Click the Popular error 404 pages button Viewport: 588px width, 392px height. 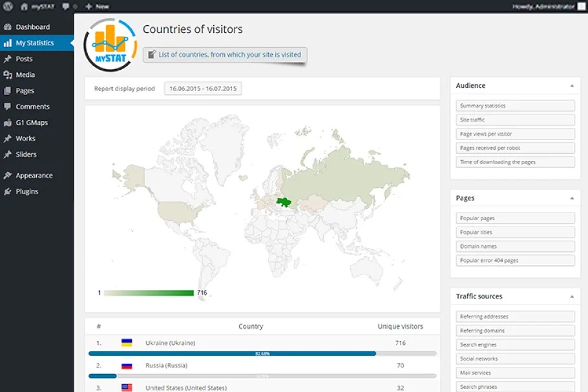point(515,260)
